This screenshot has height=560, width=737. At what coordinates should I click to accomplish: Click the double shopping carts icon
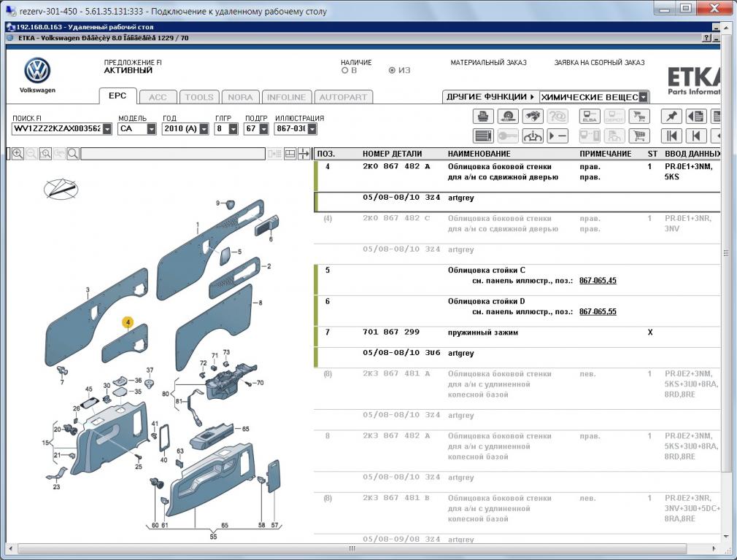[x=639, y=116]
